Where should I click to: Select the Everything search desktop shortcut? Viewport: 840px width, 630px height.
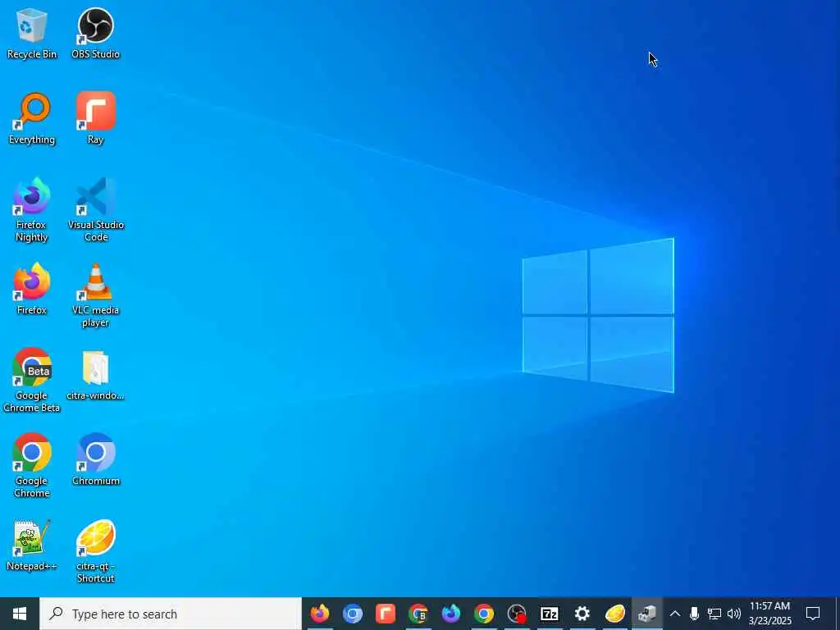pos(32,119)
